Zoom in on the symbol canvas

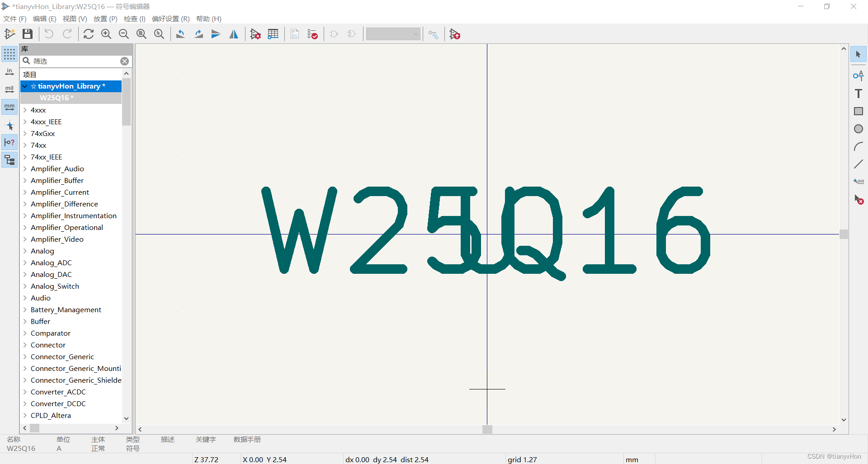pos(106,34)
